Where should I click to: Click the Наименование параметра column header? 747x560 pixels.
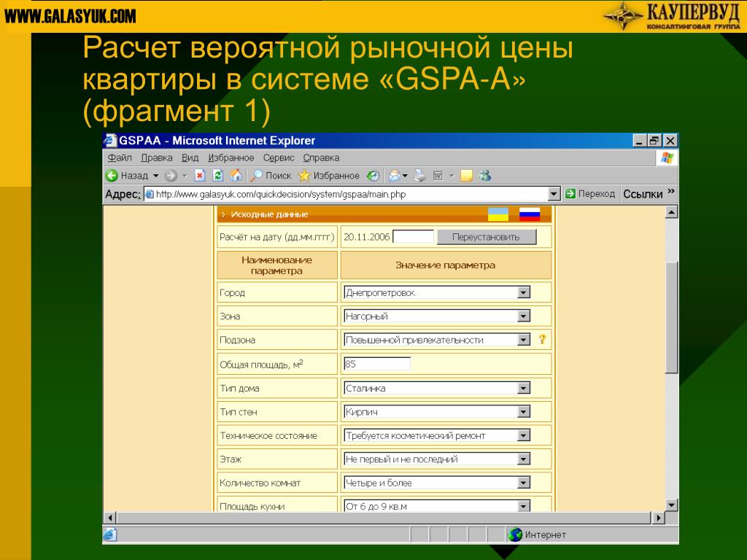276,265
